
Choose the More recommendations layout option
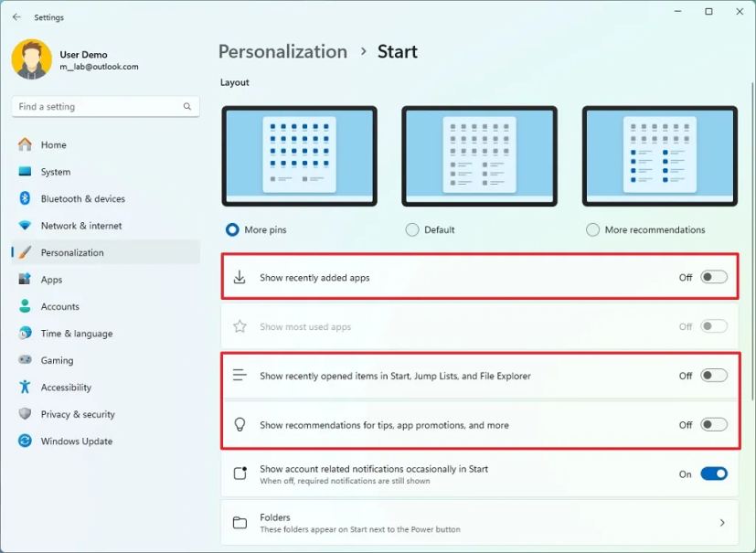592,229
